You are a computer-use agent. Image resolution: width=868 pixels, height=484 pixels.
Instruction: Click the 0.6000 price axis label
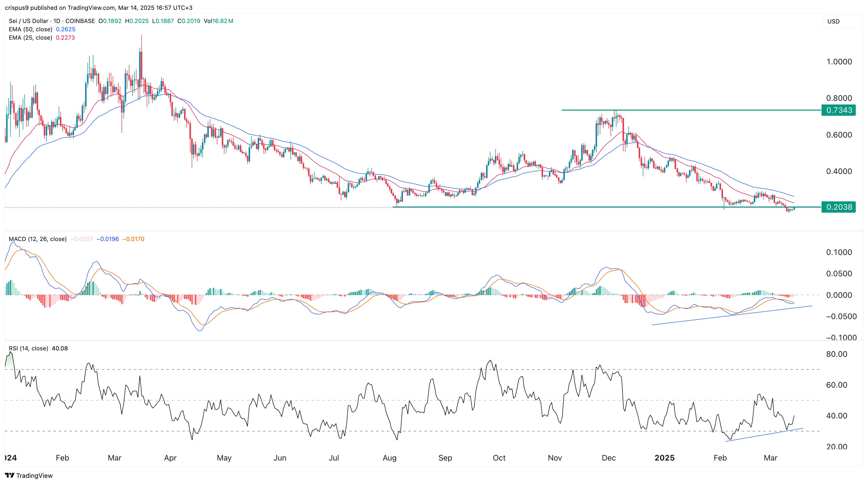(839, 135)
